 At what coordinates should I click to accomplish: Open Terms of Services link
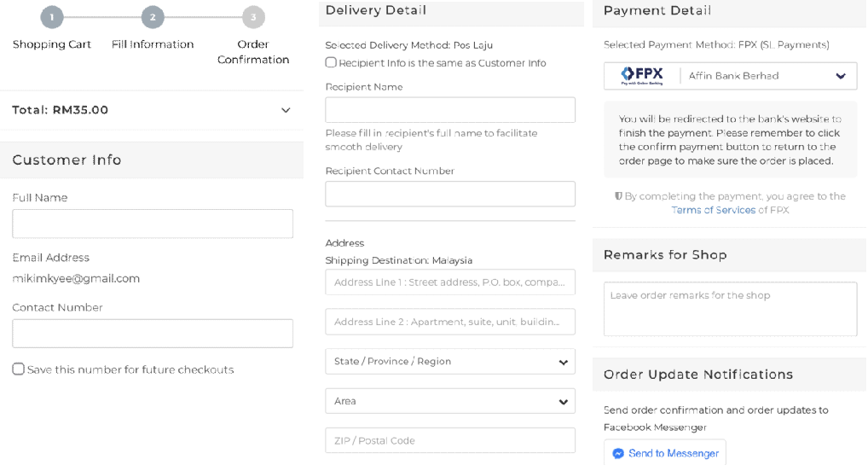click(x=713, y=210)
